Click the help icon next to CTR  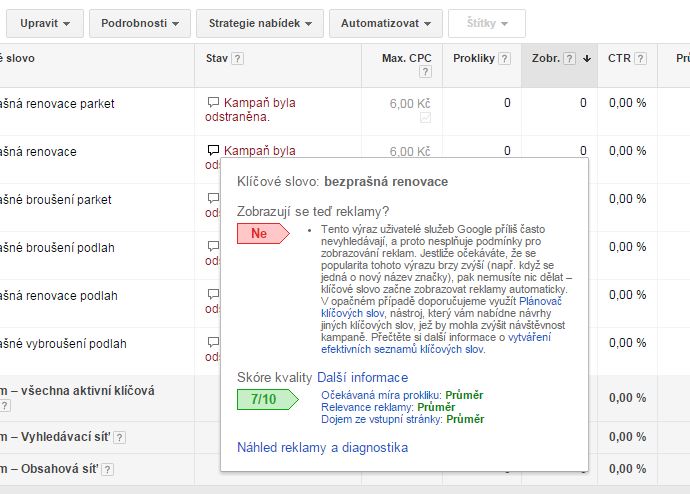641,59
